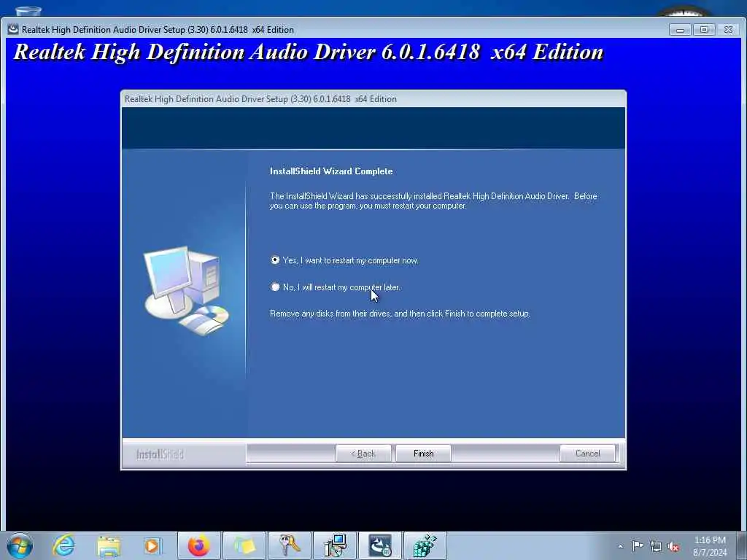Image resolution: width=747 pixels, height=560 pixels.
Task: Open the network tray icon
Action: 656,546
